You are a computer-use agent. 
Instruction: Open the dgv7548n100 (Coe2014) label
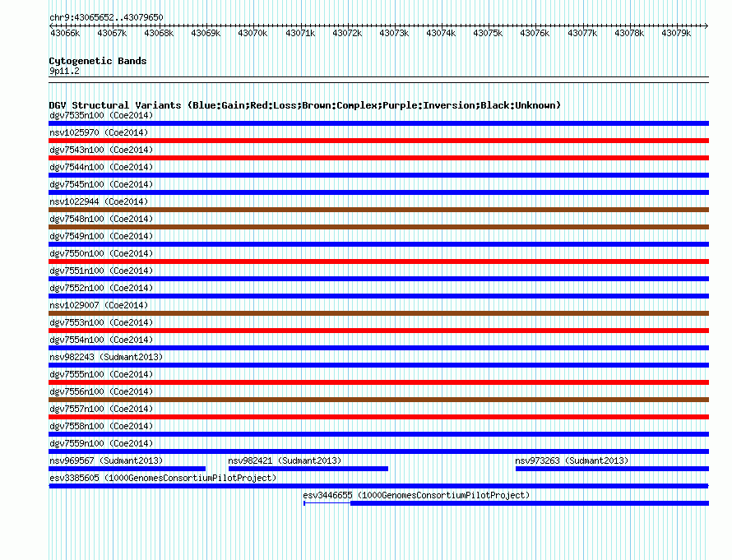coord(101,219)
